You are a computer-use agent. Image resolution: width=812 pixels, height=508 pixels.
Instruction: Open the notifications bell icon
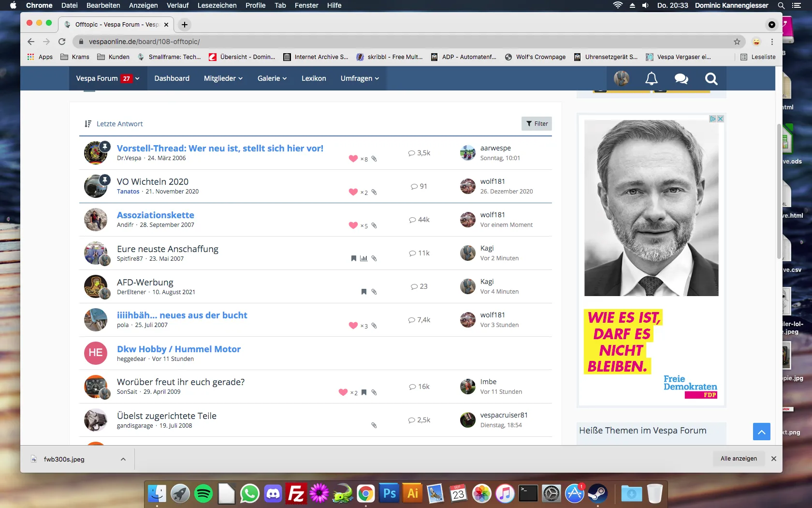pos(651,78)
